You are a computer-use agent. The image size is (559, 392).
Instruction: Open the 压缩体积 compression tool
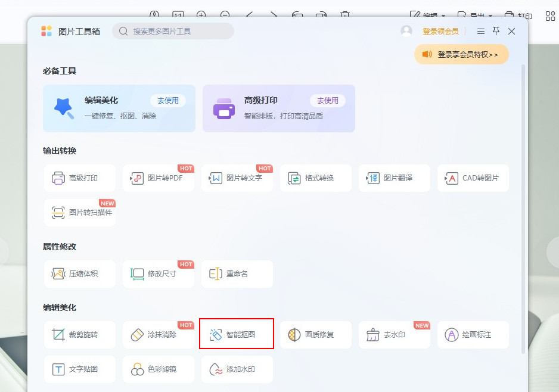tap(79, 273)
